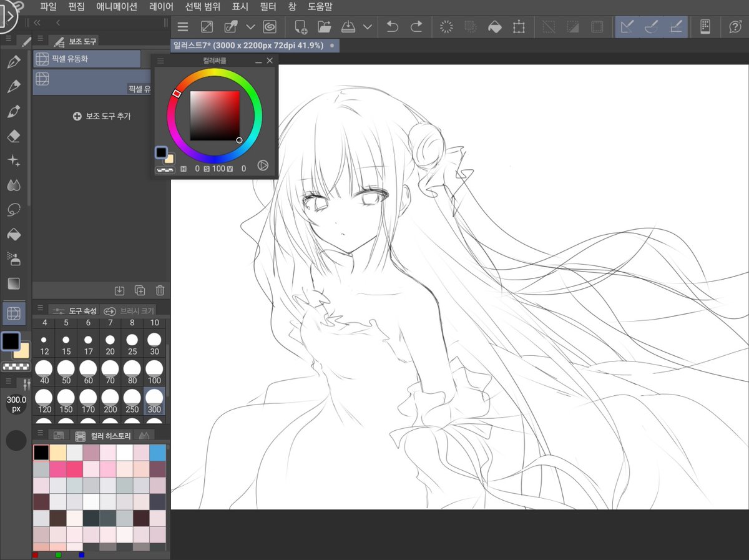Screen dimensions: 749x560
Task: Open the 편집 menu
Action: pyautogui.click(x=76, y=7)
